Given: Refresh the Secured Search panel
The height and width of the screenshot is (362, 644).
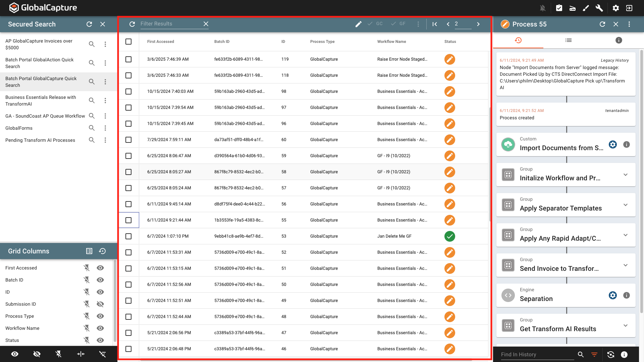Looking at the screenshot, I should [x=89, y=24].
